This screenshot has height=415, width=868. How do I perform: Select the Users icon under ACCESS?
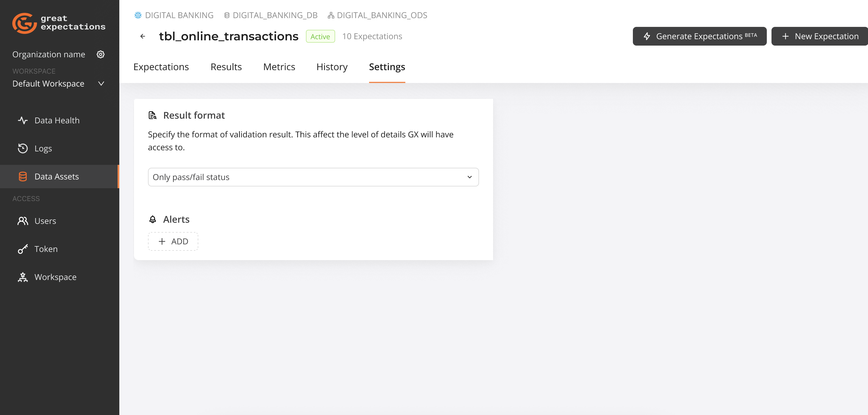point(22,221)
